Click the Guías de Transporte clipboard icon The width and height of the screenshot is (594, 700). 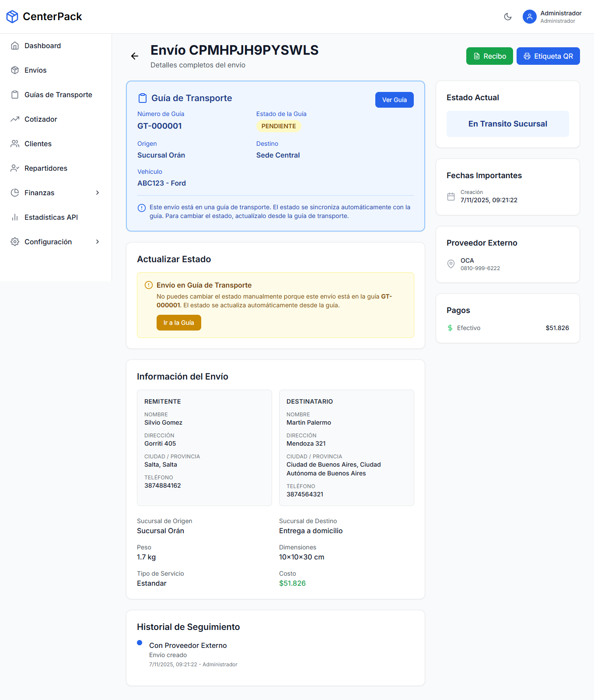(x=15, y=95)
